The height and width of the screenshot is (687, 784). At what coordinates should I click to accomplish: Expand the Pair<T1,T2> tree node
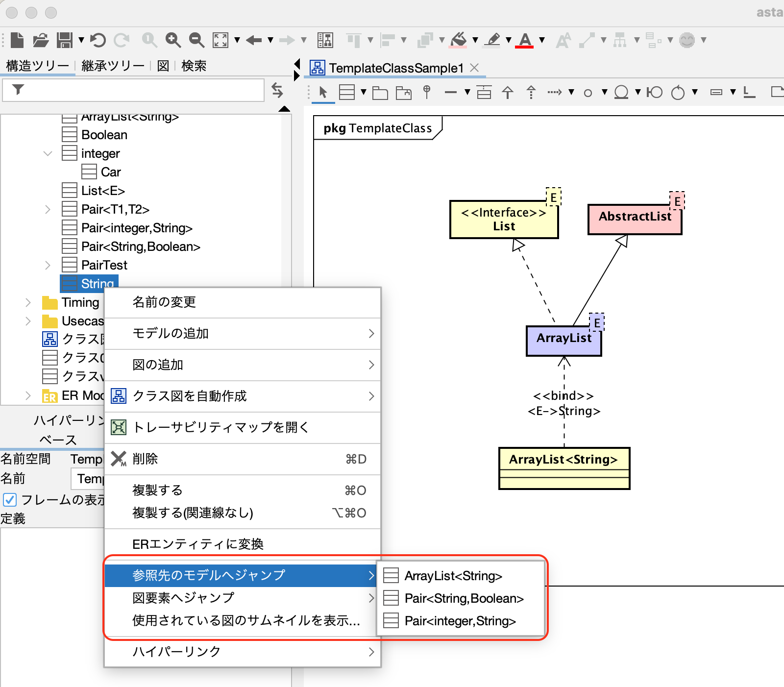point(48,210)
